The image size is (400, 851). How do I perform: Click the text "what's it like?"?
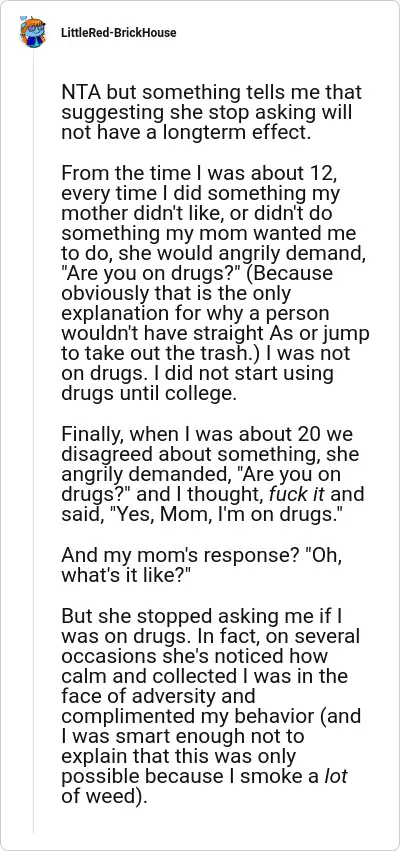click(x=128, y=575)
